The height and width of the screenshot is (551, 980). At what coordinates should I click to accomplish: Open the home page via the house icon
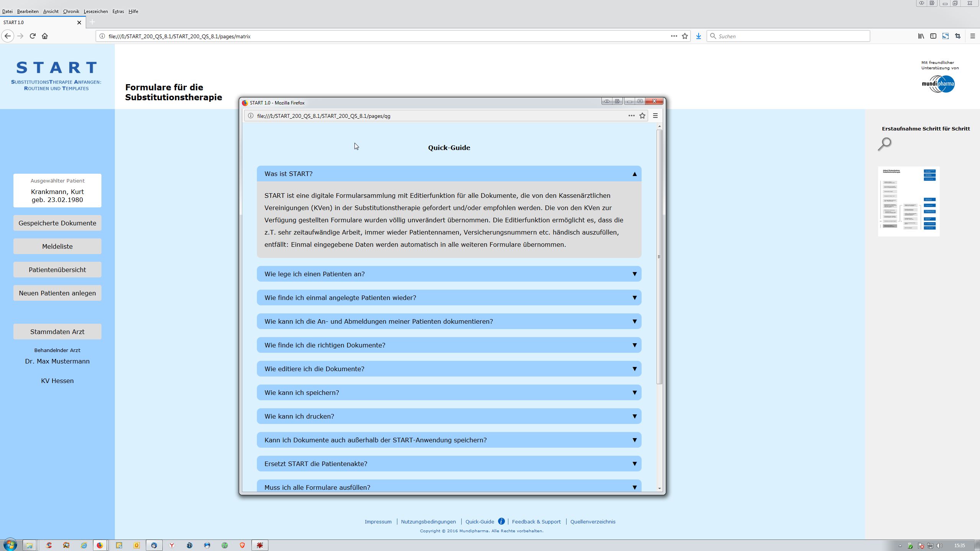click(45, 36)
